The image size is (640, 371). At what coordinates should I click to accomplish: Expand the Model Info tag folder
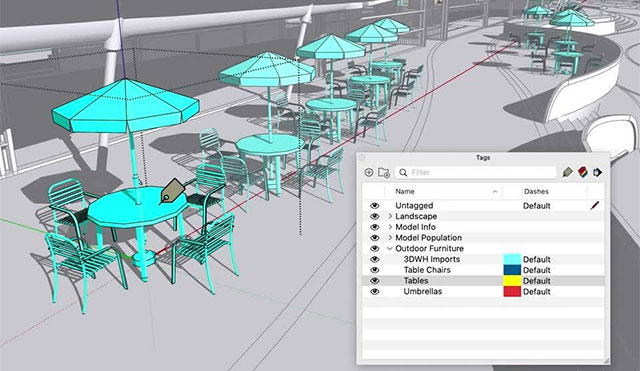[390, 227]
